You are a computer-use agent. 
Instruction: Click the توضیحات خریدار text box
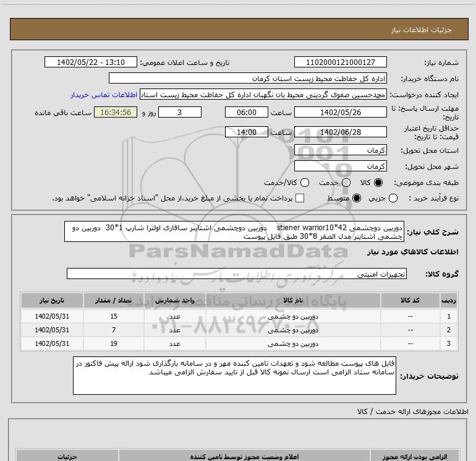pyautogui.click(x=234, y=376)
